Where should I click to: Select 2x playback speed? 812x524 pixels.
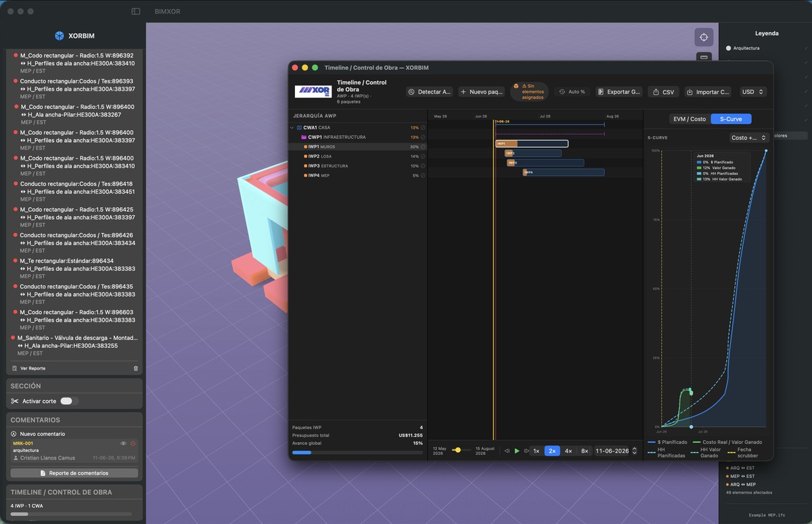click(x=552, y=451)
